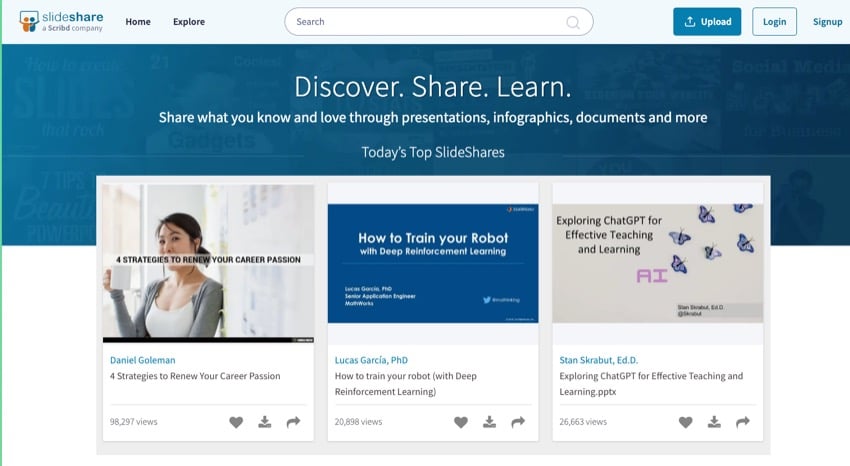This screenshot has height=466, width=850.
Task: Click the SlideShare logo
Action: [x=58, y=21]
